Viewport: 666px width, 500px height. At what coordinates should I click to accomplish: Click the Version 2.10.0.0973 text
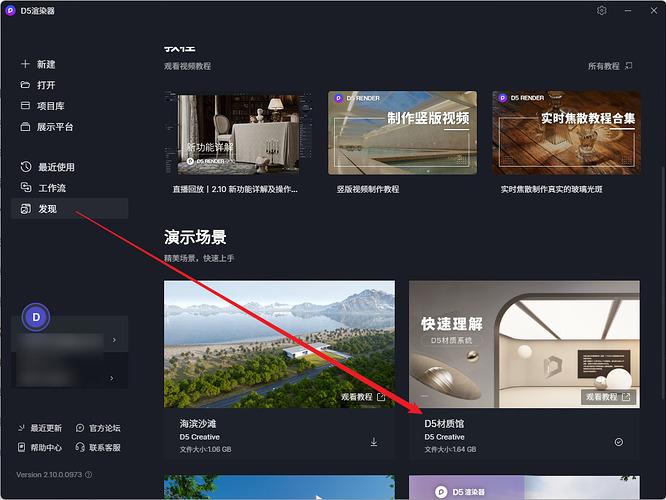coord(49,475)
